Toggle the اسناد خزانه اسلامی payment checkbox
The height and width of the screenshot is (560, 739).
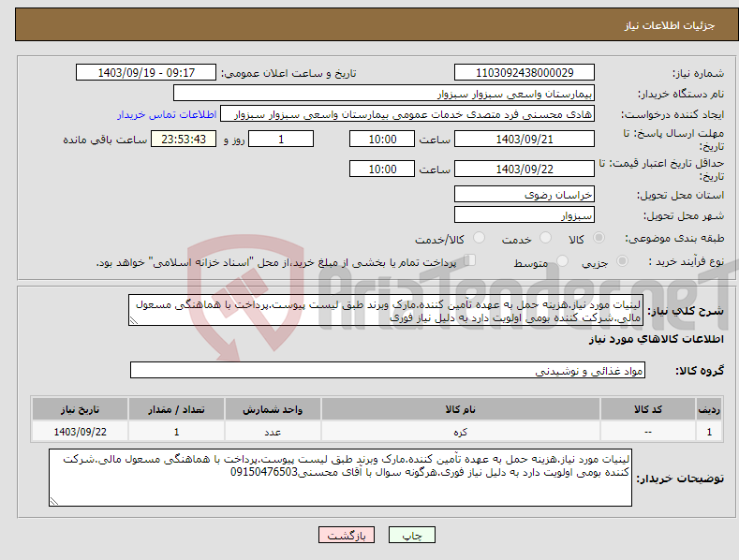[x=470, y=260]
